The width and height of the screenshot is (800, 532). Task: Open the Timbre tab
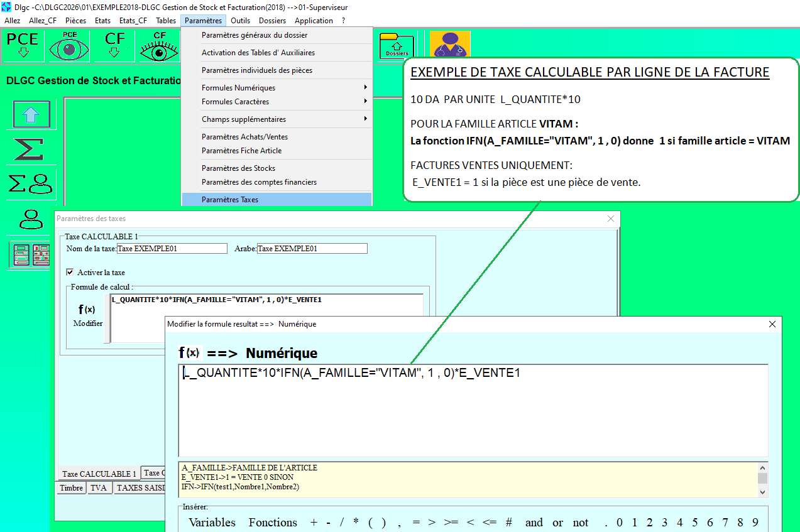tap(71, 488)
